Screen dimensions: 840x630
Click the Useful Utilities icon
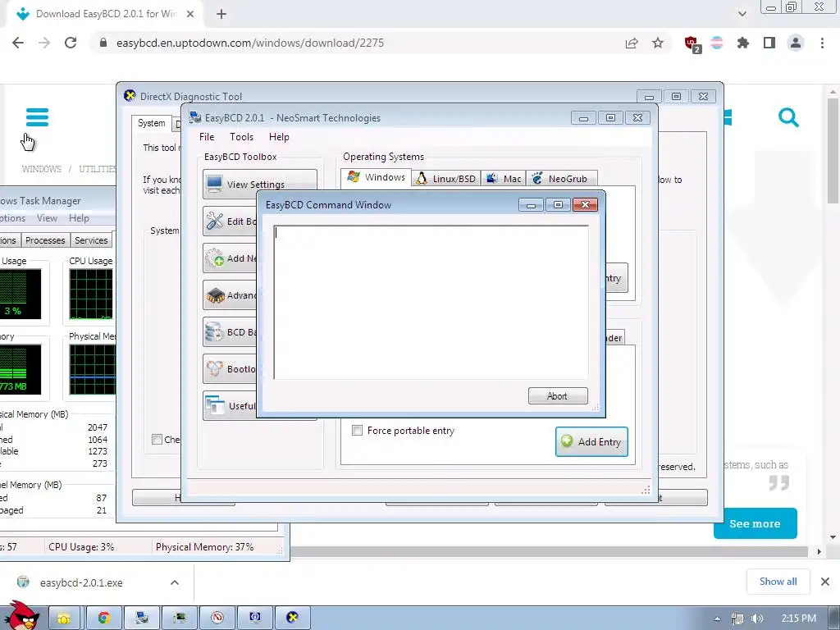(215, 405)
